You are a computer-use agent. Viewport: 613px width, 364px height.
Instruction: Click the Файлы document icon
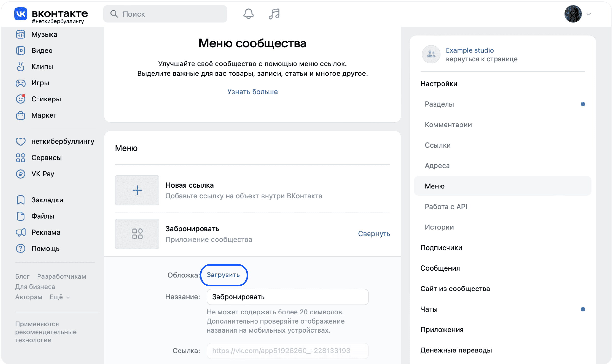pyautogui.click(x=21, y=216)
